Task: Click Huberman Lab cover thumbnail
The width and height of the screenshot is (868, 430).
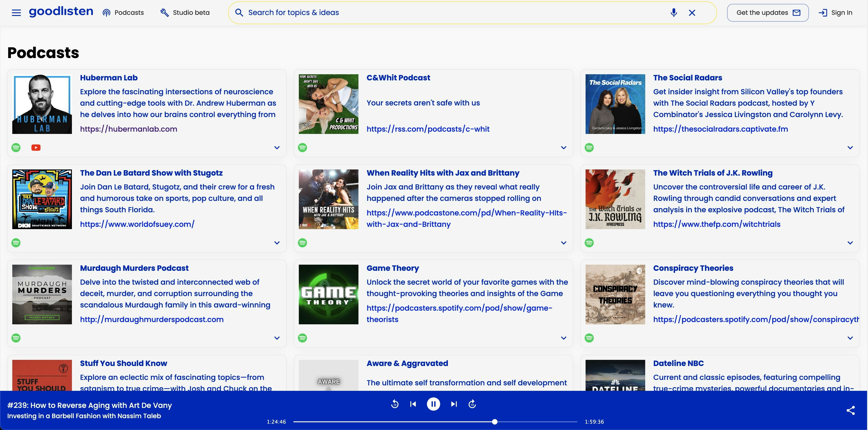Action: (x=42, y=104)
